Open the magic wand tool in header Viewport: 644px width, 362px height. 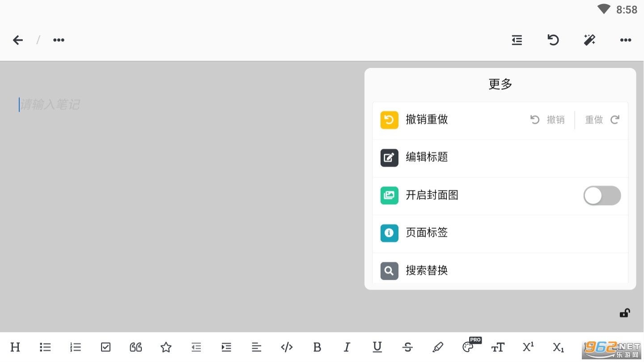589,40
